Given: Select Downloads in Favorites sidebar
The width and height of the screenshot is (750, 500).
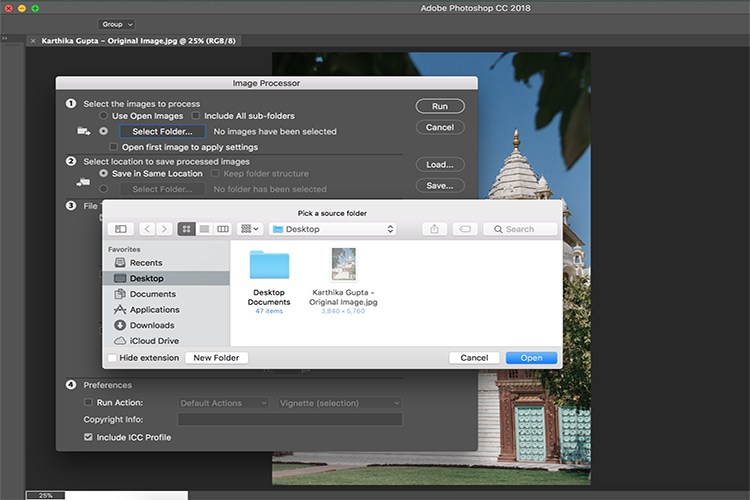Looking at the screenshot, I should pyautogui.click(x=151, y=325).
